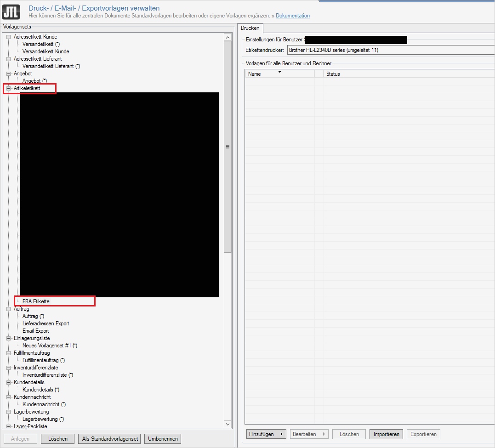495x448 pixels.
Task: Collapse the Angebot tree node
Action: pyautogui.click(x=9, y=74)
